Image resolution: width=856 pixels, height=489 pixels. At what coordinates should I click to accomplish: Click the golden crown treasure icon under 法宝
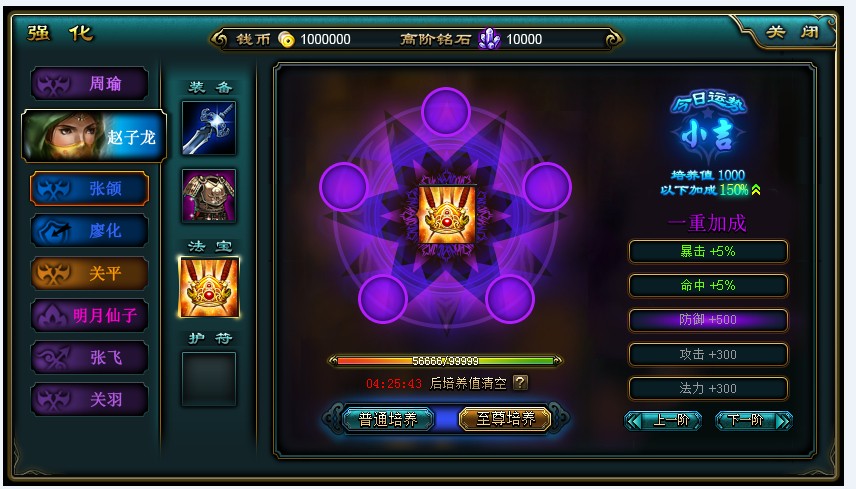pos(209,287)
